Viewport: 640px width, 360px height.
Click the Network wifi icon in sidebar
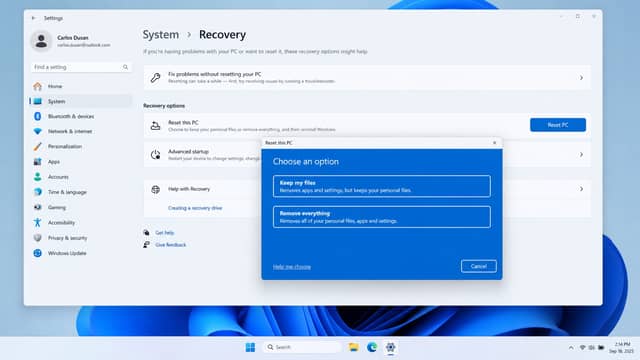(x=38, y=131)
